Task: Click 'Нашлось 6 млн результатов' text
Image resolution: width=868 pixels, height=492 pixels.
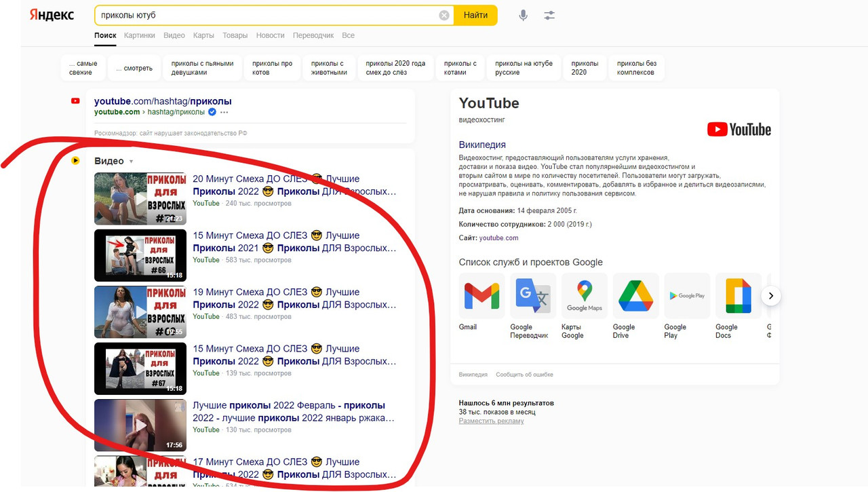Action: pos(507,403)
